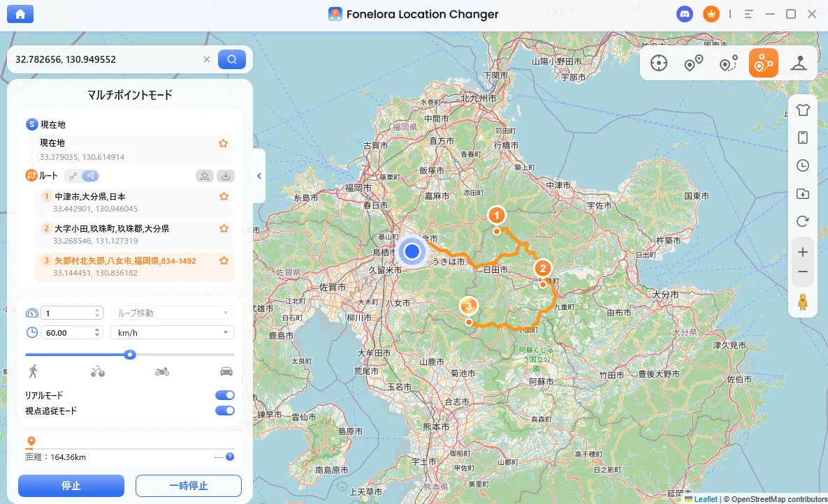Save the route to favorites icon
This screenshot has height=504, width=828.
click(204, 177)
